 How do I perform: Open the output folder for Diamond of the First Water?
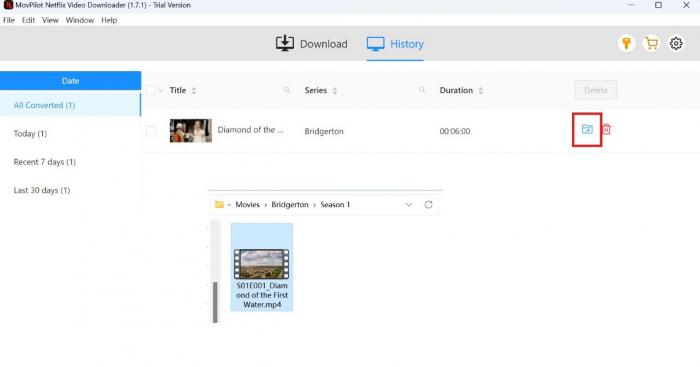587,129
